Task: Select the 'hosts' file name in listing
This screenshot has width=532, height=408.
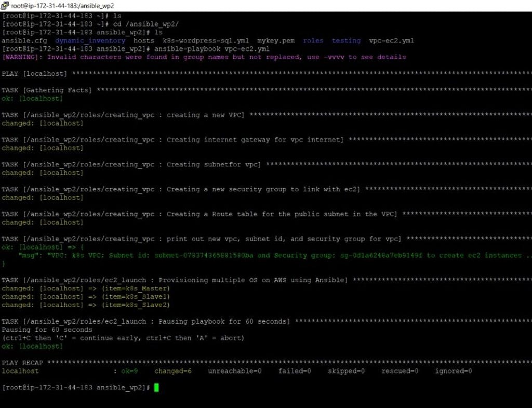Action: pyautogui.click(x=144, y=41)
